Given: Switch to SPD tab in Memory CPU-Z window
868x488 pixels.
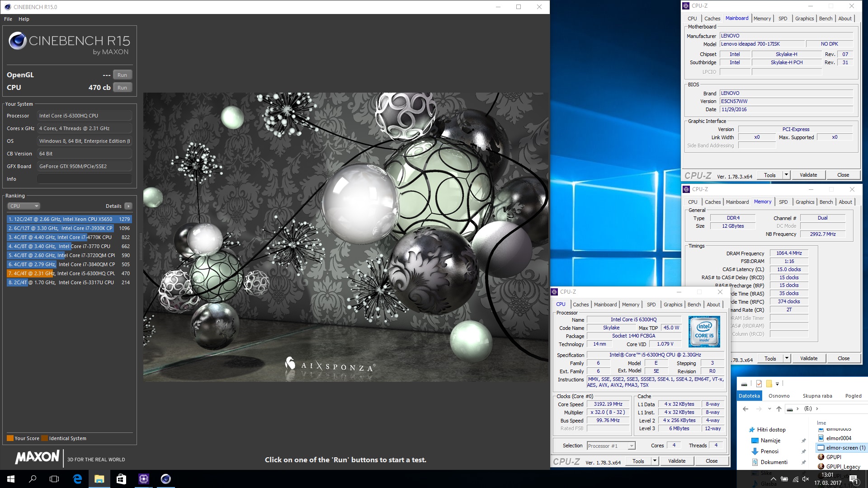Looking at the screenshot, I should 783,202.
